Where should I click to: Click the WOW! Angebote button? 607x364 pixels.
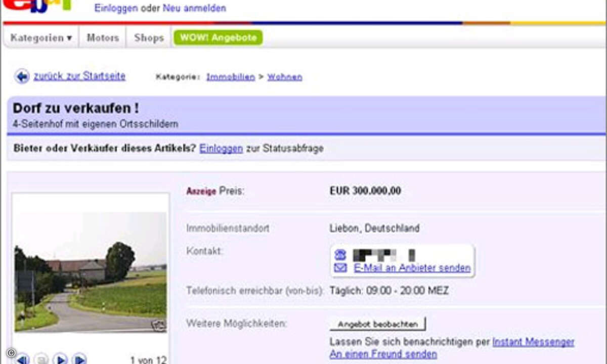(218, 38)
